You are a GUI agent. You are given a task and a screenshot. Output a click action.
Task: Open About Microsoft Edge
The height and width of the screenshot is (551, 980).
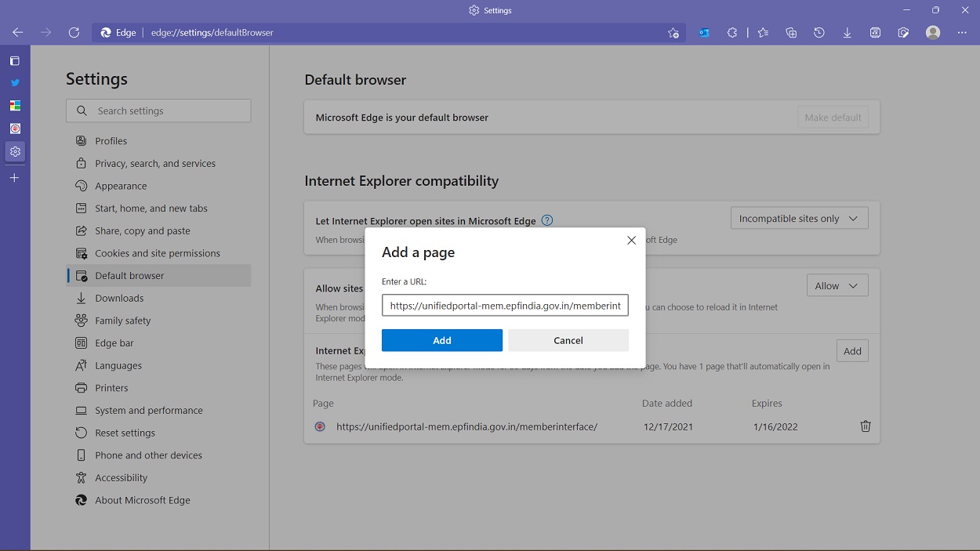[x=158, y=500]
